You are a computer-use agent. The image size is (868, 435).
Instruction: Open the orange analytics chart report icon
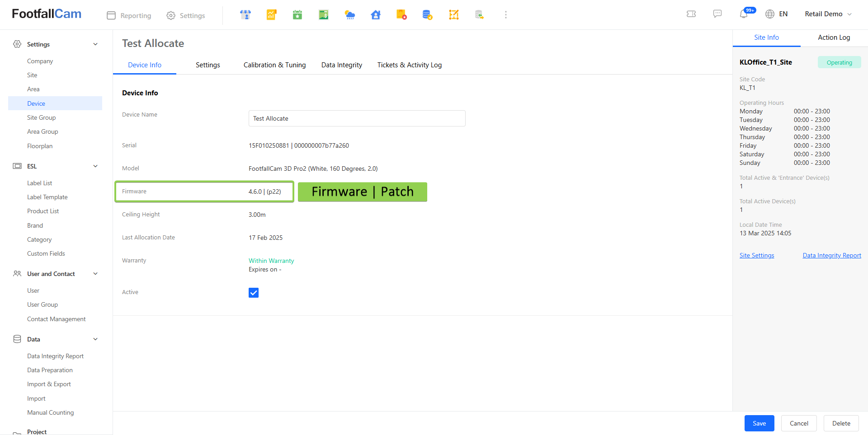(x=271, y=15)
